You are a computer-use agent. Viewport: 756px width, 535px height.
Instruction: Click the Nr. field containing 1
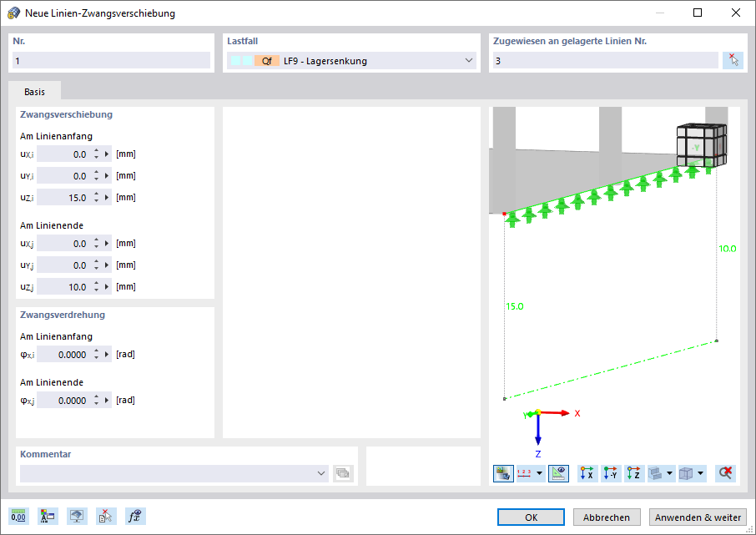(x=111, y=60)
